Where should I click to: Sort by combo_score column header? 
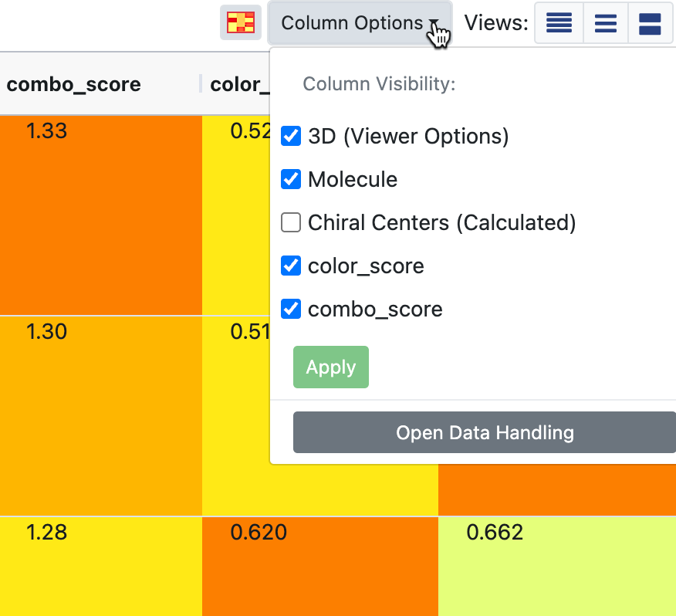[73, 84]
